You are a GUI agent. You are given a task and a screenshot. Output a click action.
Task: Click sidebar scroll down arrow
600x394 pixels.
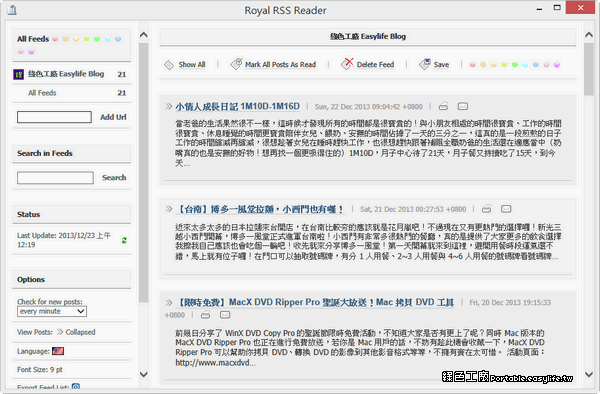pyautogui.click(x=144, y=374)
